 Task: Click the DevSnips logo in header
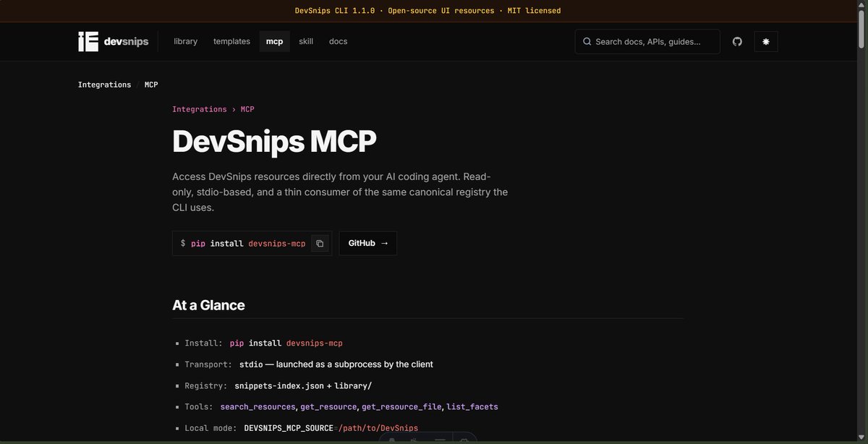coord(113,42)
